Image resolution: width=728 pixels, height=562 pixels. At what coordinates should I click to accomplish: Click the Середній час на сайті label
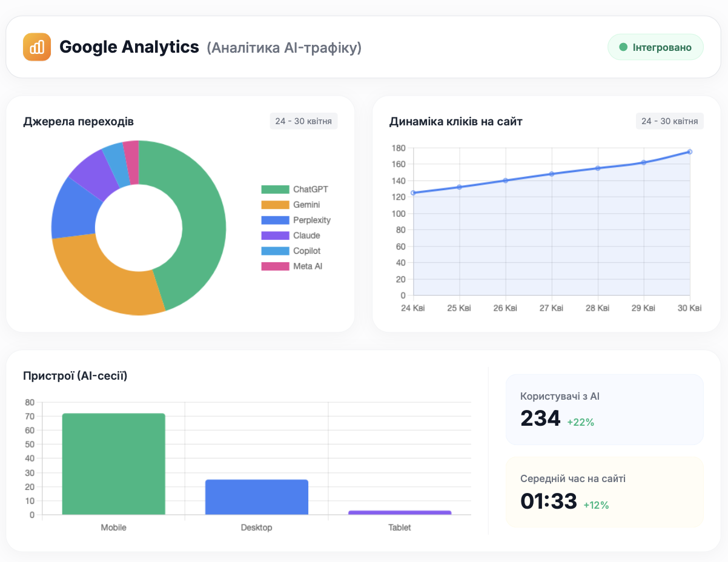tap(573, 478)
